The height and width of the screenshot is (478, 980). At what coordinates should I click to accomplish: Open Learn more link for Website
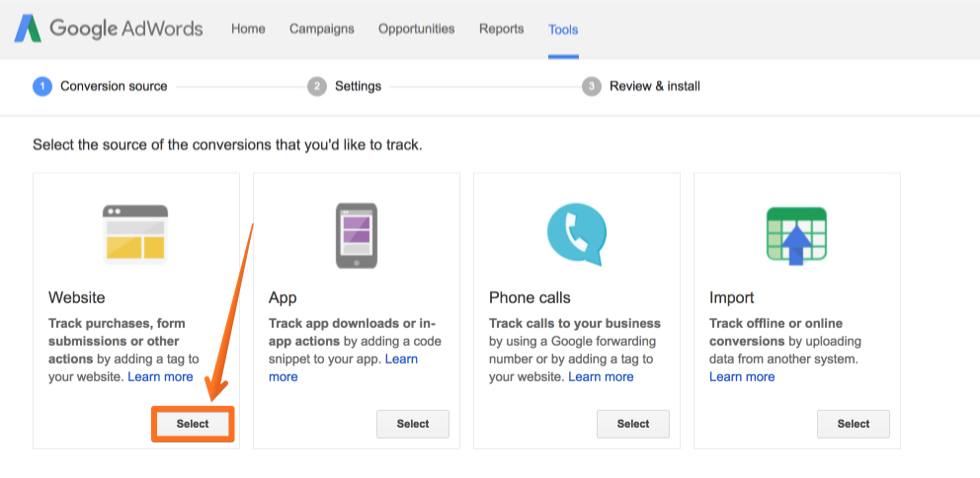(161, 377)
